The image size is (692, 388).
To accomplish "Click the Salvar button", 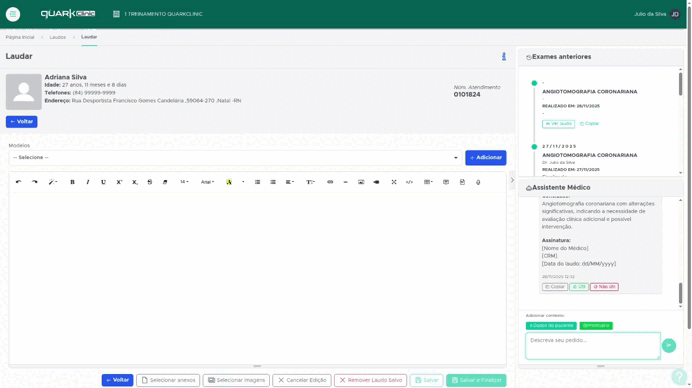I will (x=426, y=380).
